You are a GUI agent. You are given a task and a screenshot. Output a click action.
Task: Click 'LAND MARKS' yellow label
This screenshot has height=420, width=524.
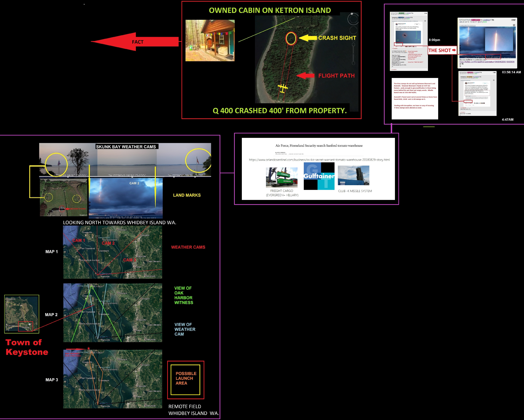point(187,195)
